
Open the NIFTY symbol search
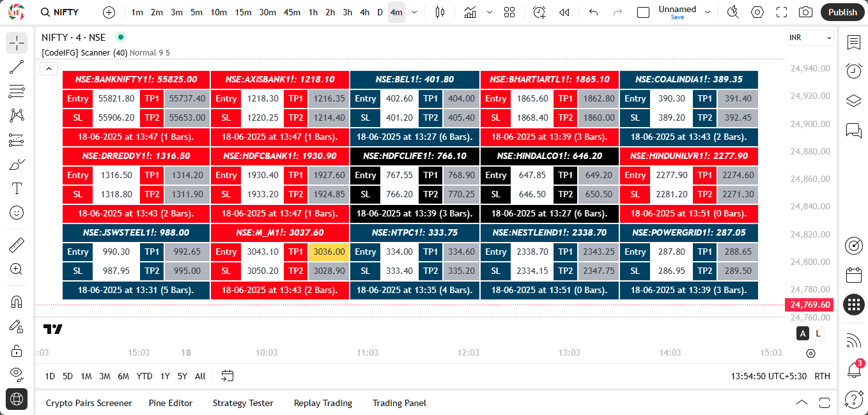[59, 12]
